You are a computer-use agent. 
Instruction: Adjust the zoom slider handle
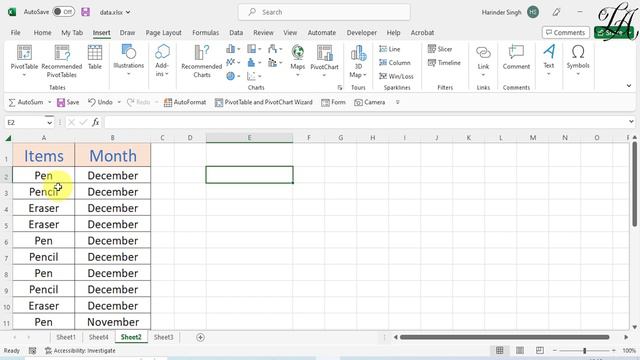click(x=584, y=350)
